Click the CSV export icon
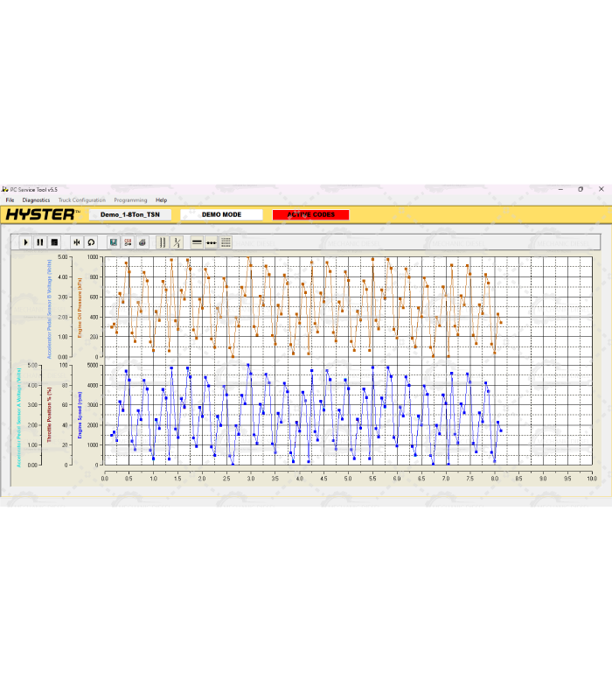 point(128,241)
